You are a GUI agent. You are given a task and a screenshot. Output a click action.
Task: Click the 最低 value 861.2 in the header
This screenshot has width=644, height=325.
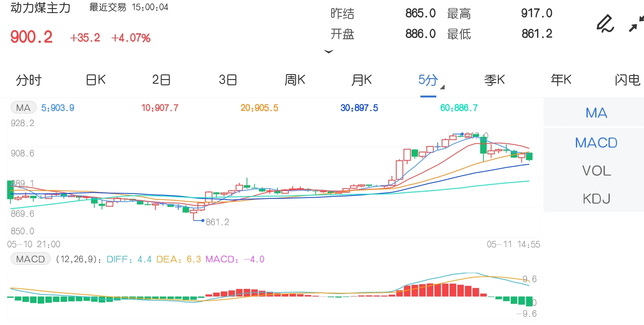click(x=537, y=34)
